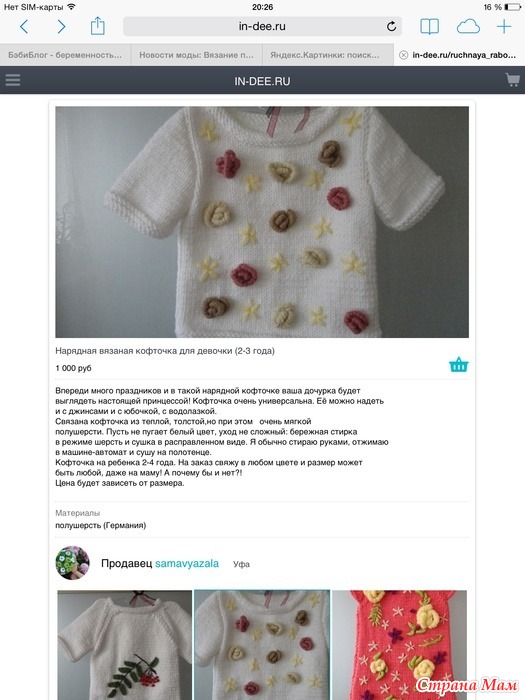Show iCloud Tabs with the cloud icon
This screenshot has height=700, width=525.
[x=468, y=27]
